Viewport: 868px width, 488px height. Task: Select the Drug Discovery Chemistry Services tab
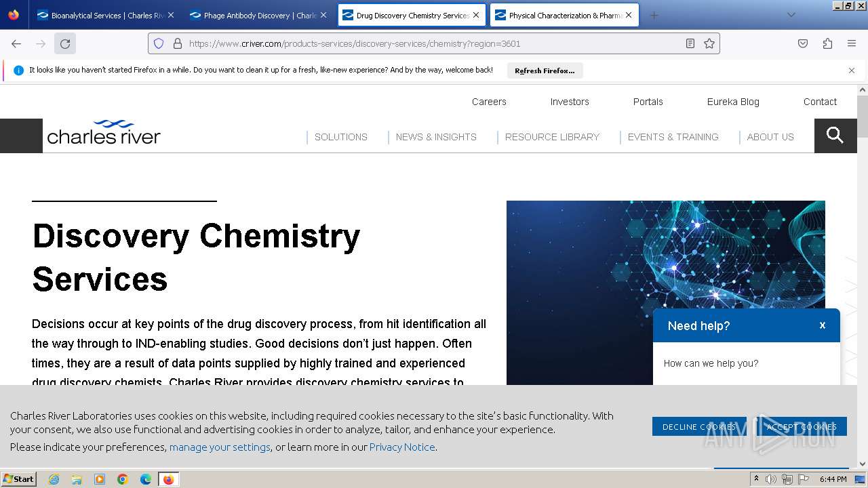click(x=412, y=15)
